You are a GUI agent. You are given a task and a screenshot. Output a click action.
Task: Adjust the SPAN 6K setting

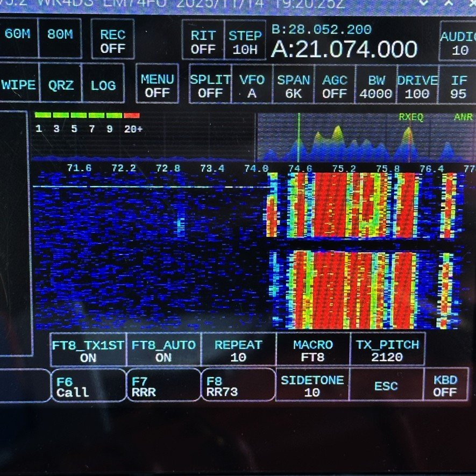(293, 86)
